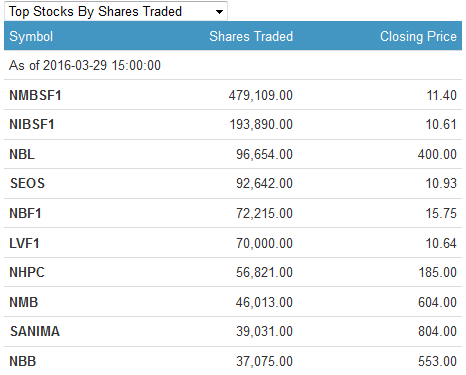The image size is (466, 375).
Task: Click the As of 2016-03-29 timestamp row
Action: click(x=233, y=65)
